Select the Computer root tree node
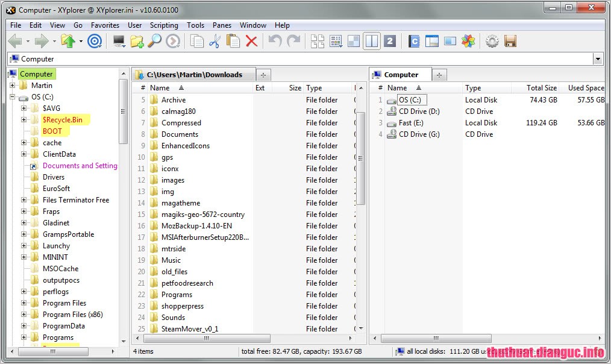 [x=36, y=74]
